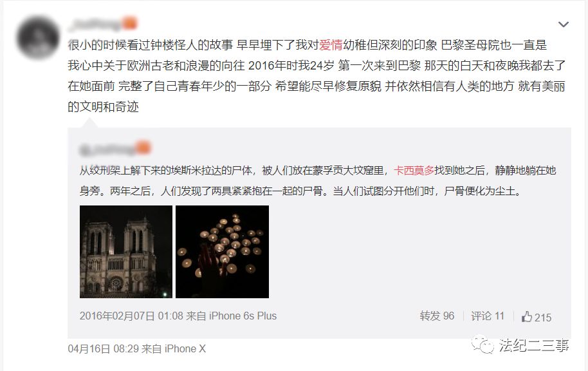Image resolution: width=588 pixels, height=371 pixels.
Task: Click the red 爱情 topic link
Action: (331, 45)
